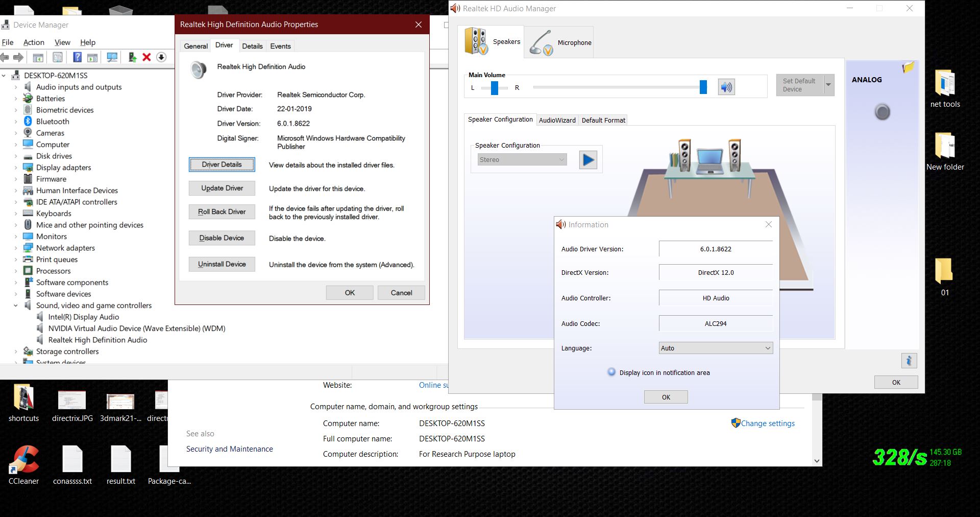The height and width of the screenshot is (517, 980).
Task: Open the Language dropdown in Information dialog
Action: coord(716,348)
